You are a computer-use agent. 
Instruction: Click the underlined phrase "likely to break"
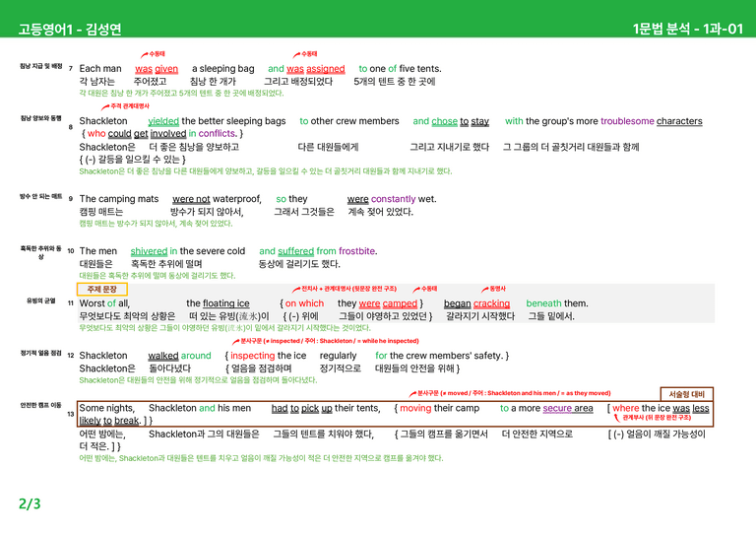click(x=109, y=421)
